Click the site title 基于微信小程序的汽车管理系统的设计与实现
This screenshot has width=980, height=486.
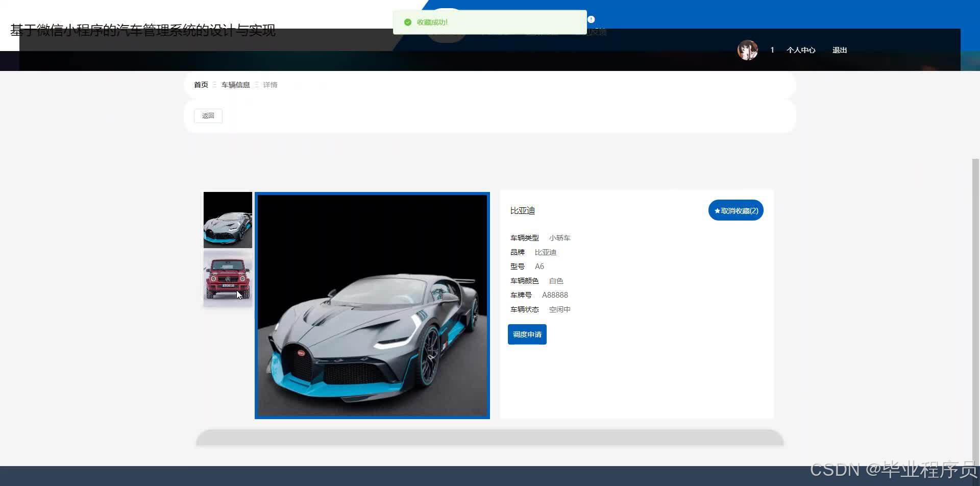pos(143,30)
